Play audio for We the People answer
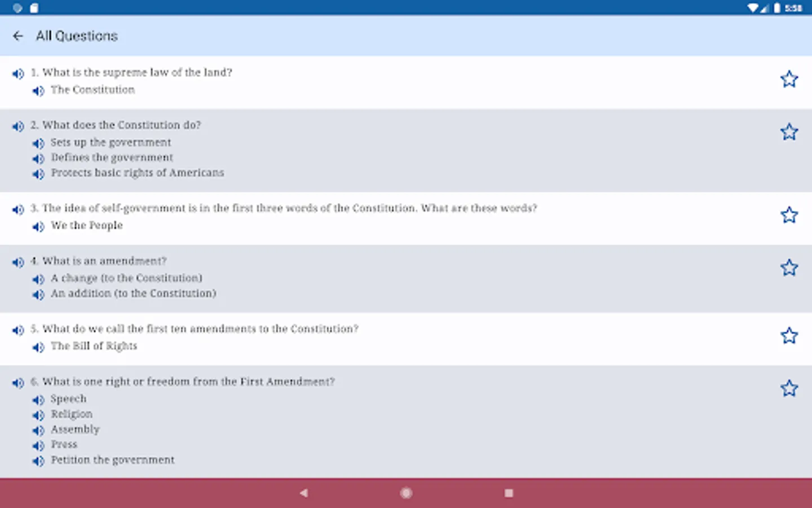 (x=38, y=226)
